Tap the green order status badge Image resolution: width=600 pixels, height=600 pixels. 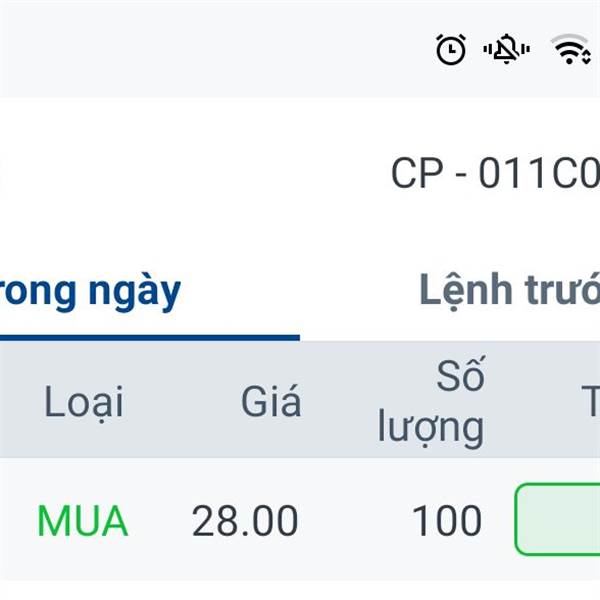[x=558, y=519]
